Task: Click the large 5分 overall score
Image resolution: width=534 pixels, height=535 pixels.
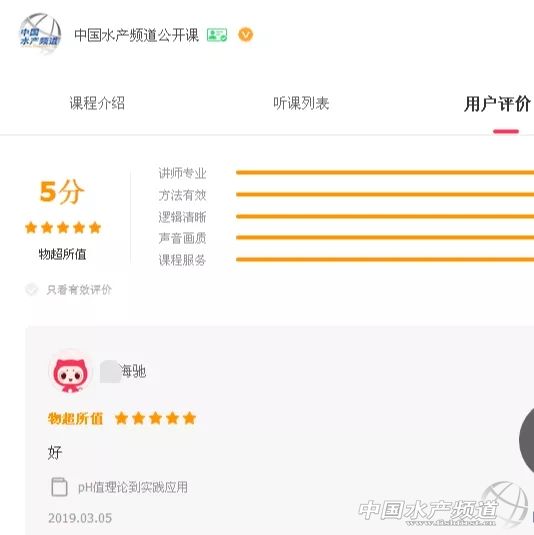Action: (62, 192)
